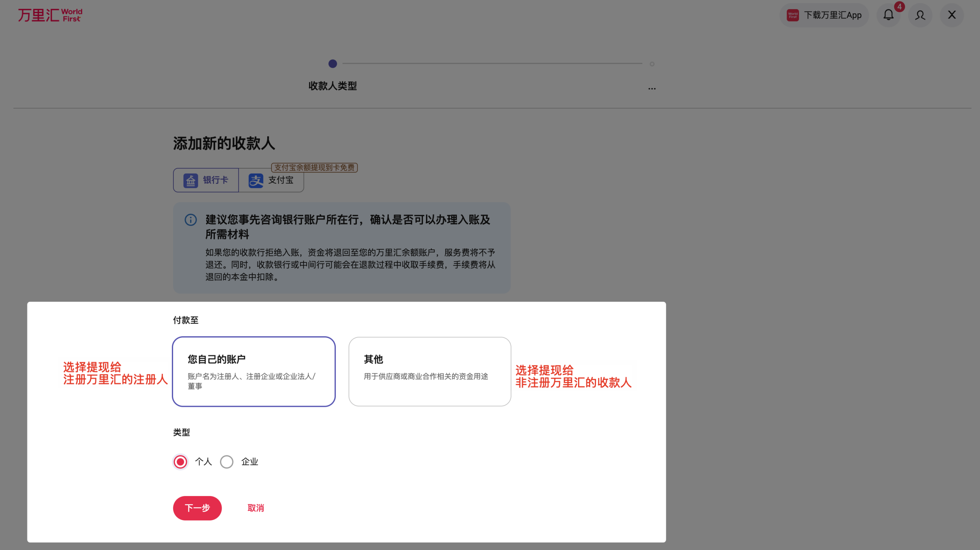Switch to the 支付宝 tab
Viewport: 980px width, 550px height.
272,180
